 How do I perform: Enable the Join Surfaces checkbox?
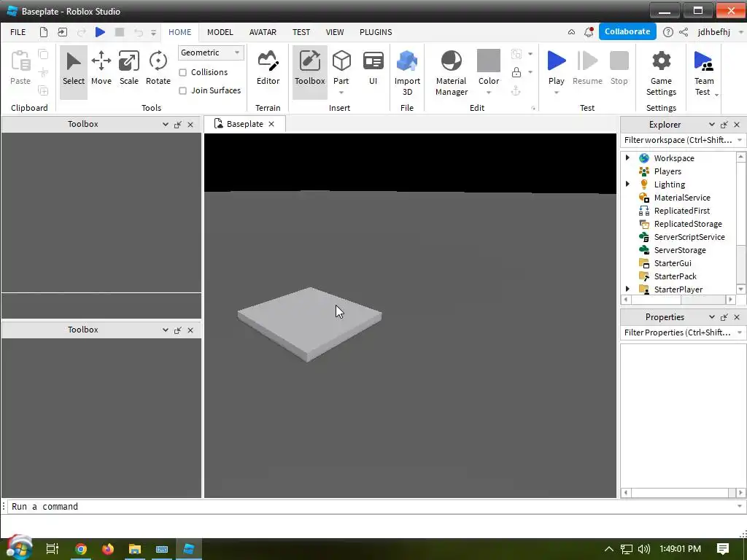(x=182, y=90)
